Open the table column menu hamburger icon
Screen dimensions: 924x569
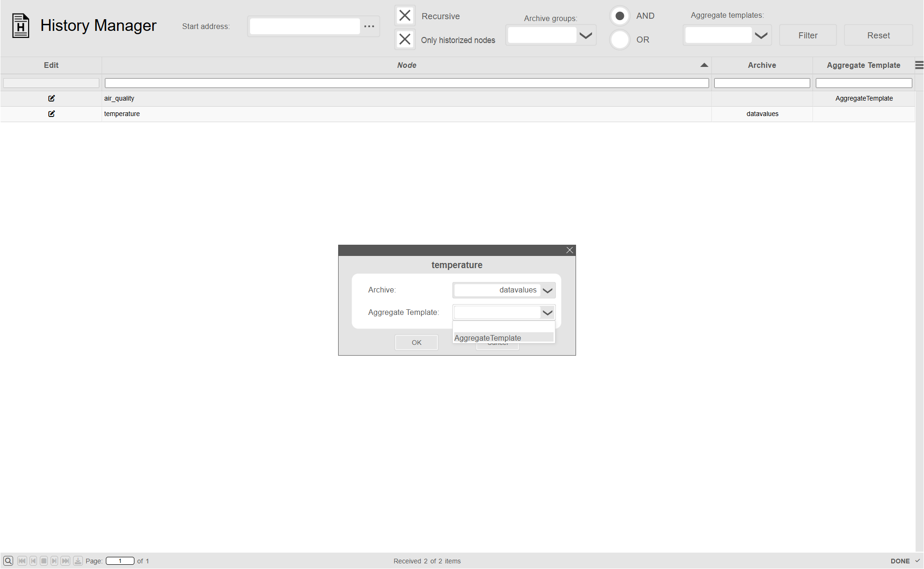point(919,65)
